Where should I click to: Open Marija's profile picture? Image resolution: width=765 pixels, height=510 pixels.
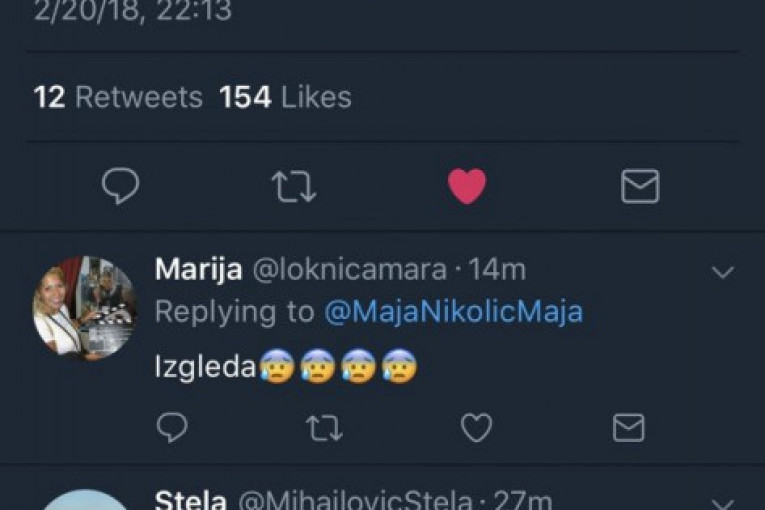(84, 306)
